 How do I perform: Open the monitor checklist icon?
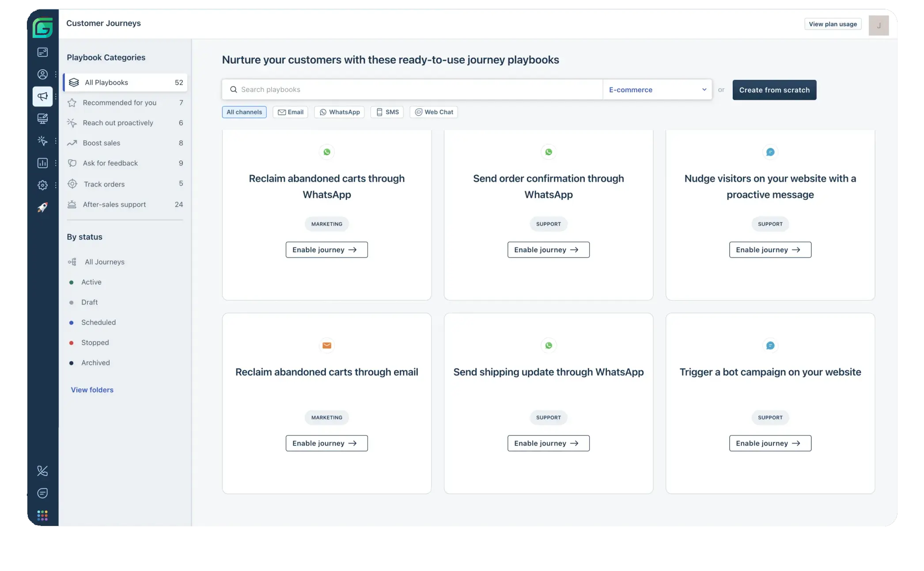[42, 118]
